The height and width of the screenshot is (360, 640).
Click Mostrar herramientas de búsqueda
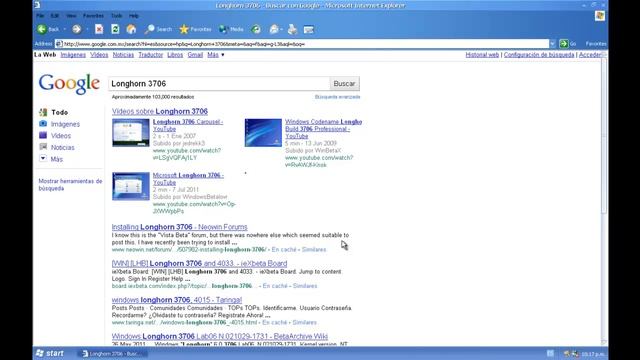(70, 184)
